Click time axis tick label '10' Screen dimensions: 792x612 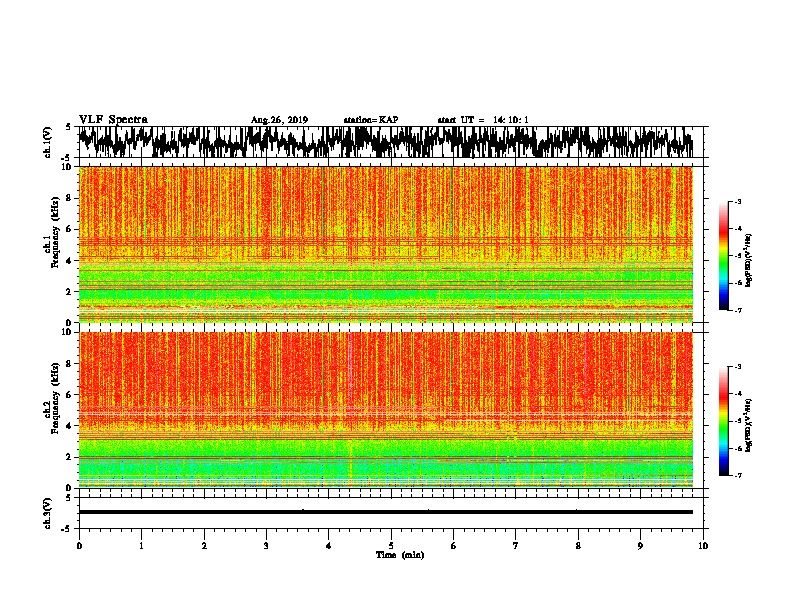(x=703, y=546)
